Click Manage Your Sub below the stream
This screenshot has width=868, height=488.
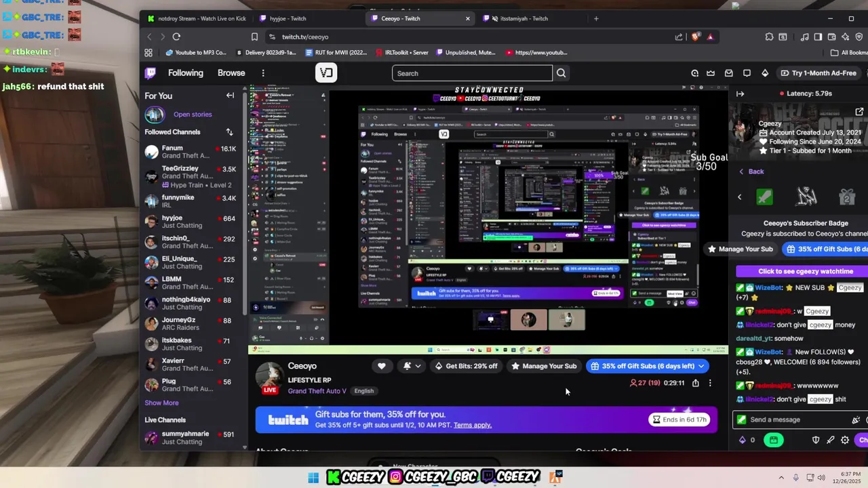coord(544,366)
